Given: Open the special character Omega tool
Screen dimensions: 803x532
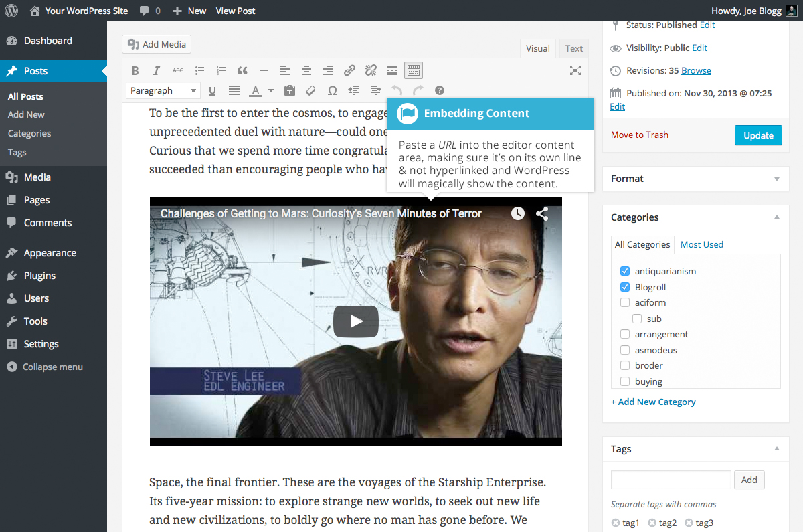Looking at the screenshot, I should [x=332, y=90].
